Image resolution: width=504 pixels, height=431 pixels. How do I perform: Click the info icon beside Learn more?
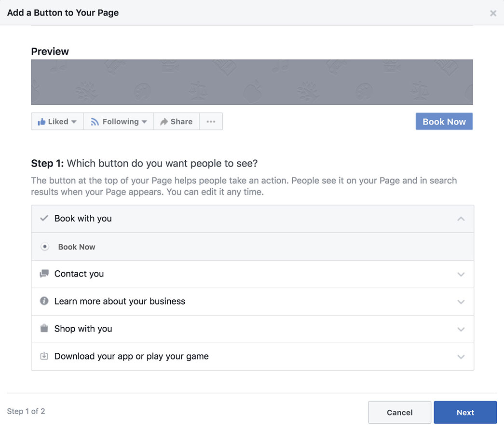click(x=44, y=301)
